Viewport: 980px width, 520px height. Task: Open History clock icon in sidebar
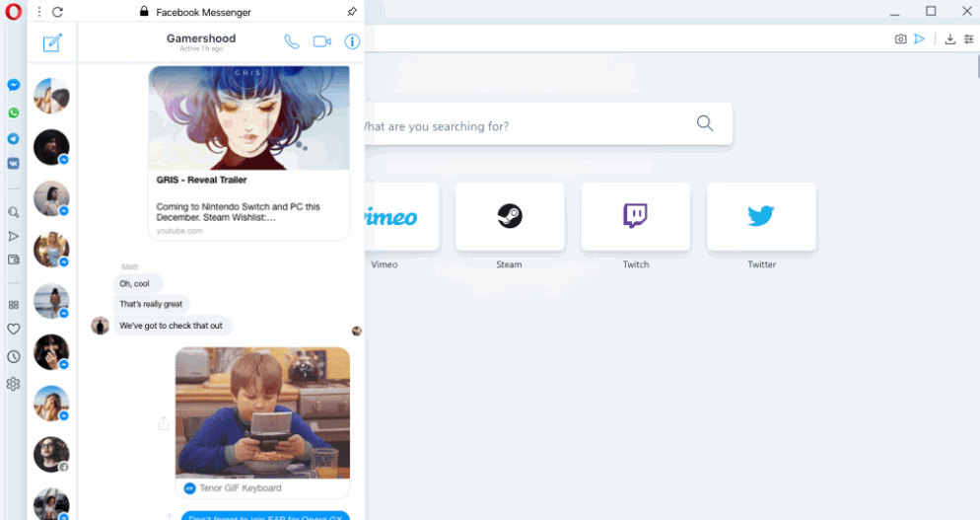tap(13, 356)
